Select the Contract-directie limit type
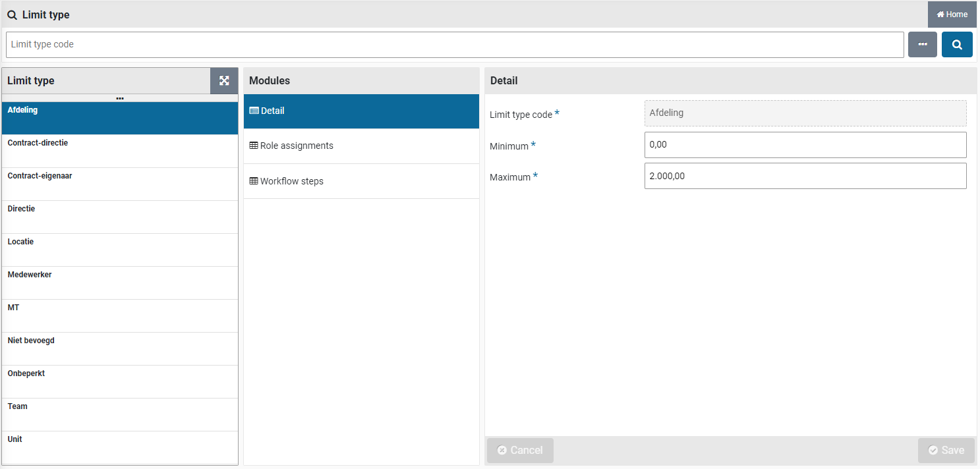980x469 pixels. pyautogui.click(x=119, y=151)
